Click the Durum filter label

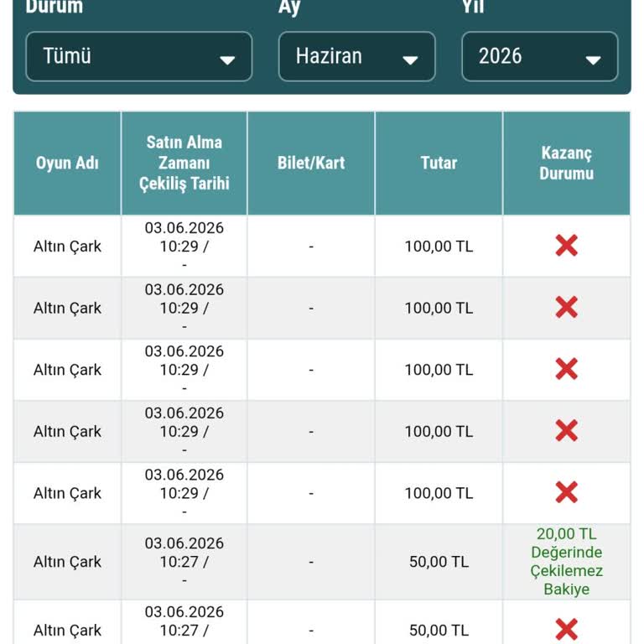click(x=55, y=7)
